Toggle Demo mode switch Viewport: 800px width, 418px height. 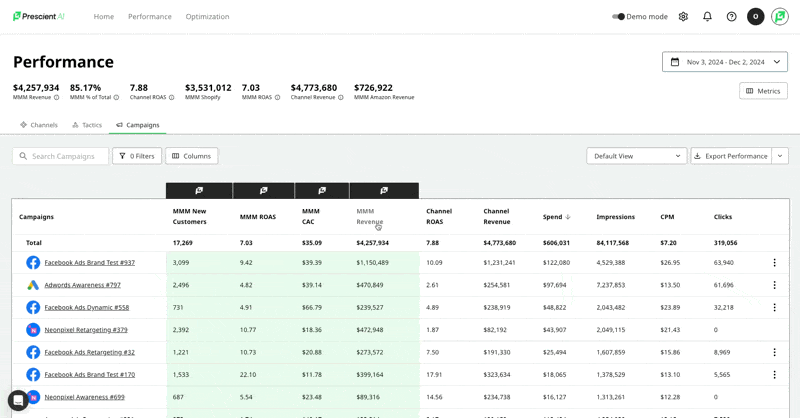619,17
